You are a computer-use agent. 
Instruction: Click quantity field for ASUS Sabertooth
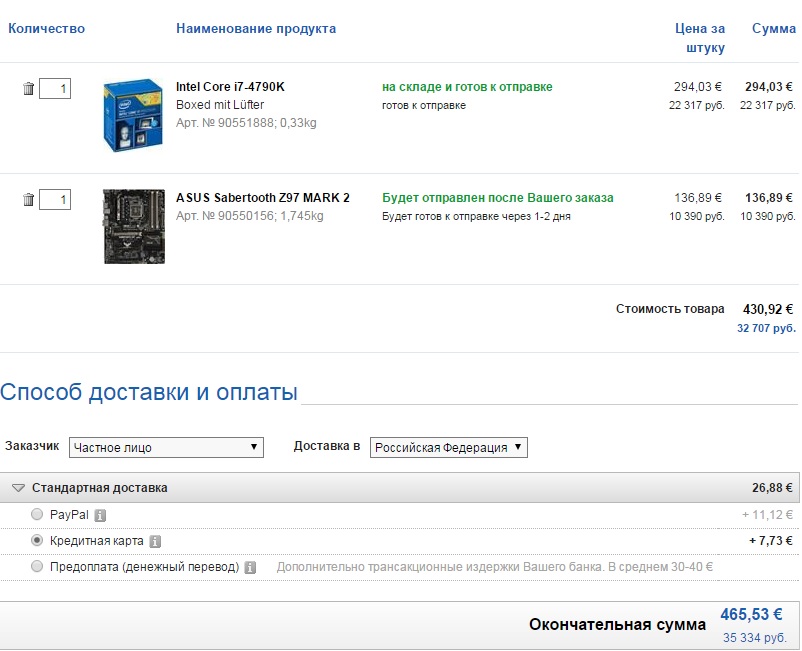click(55, 199)
